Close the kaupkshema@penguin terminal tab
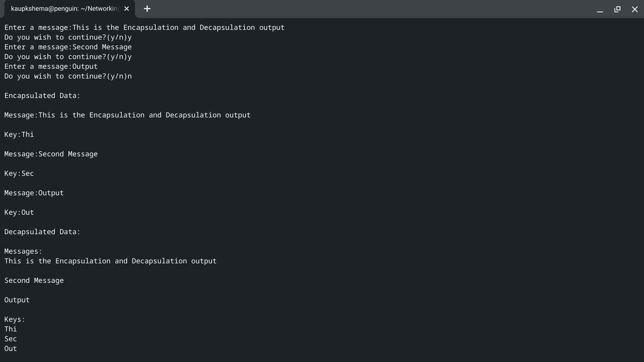The height and width of the screenshot is (362, 644). point(126,9)
